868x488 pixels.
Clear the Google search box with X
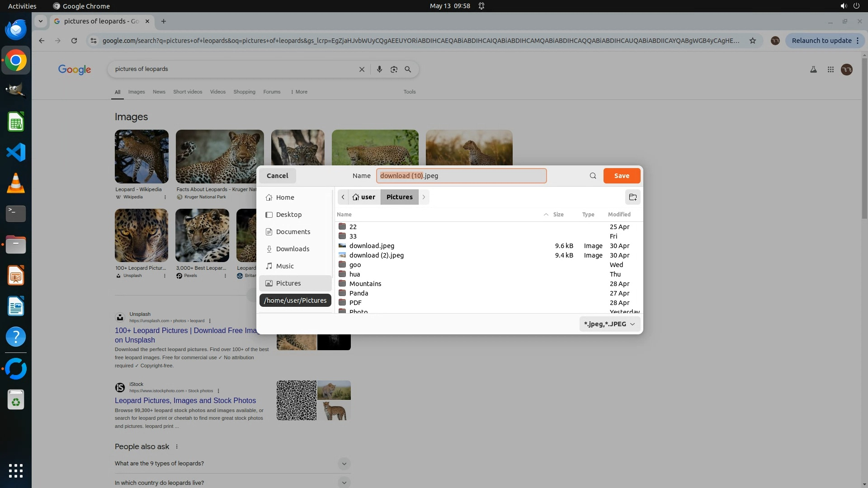[362, 69]
